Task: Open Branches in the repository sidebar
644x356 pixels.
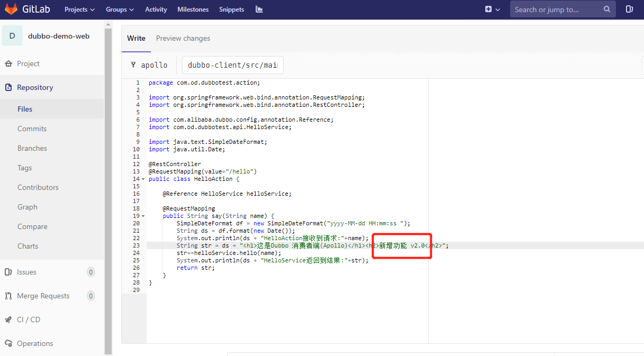Action: click(32, 148)
